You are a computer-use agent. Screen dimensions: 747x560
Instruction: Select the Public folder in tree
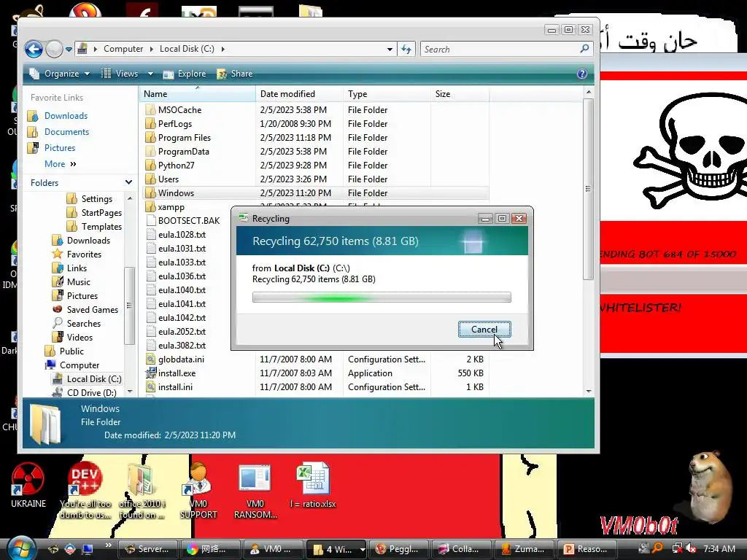71,351
